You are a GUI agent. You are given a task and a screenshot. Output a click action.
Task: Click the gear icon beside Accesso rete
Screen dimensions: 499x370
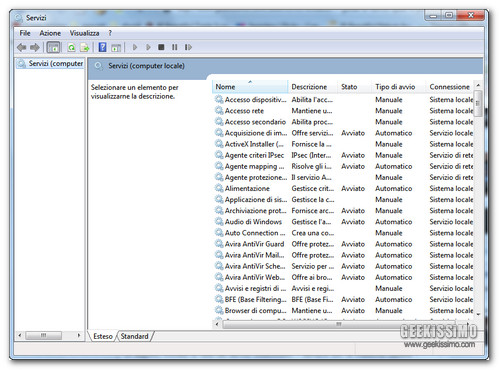219,110
